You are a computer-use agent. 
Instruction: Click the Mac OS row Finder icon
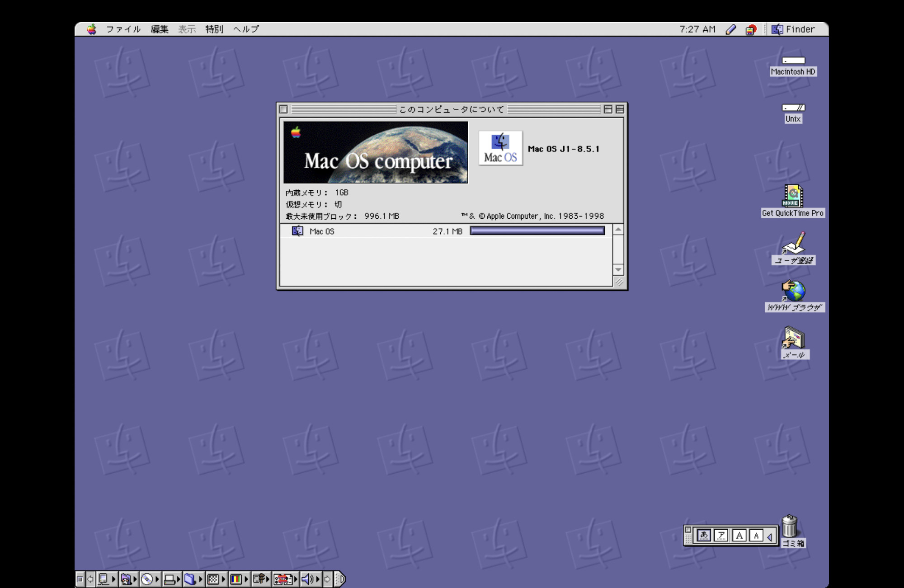coord(297,231)
